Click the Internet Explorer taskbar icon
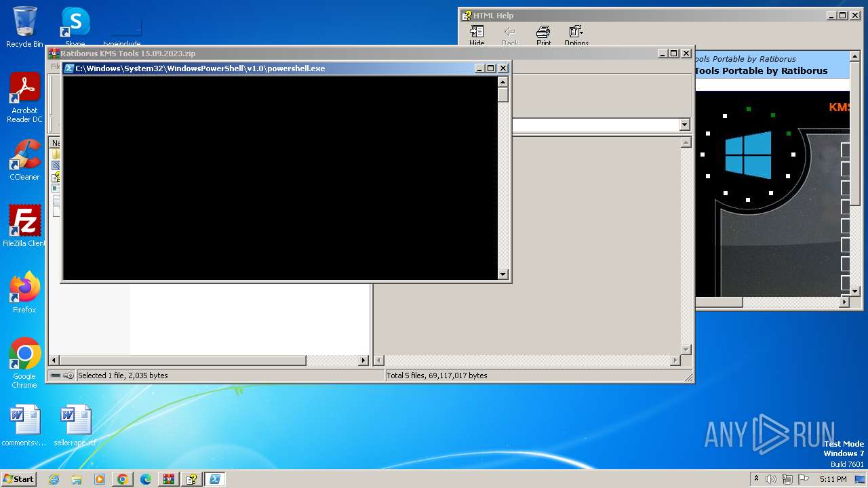The height and width of the screenshot is (488, 868). (x=54, y=479)
